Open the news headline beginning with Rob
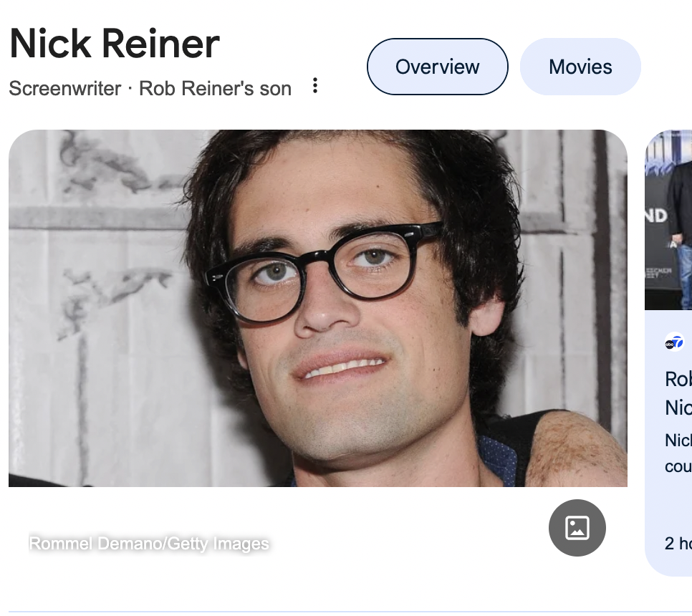 (x=678, y=379)
